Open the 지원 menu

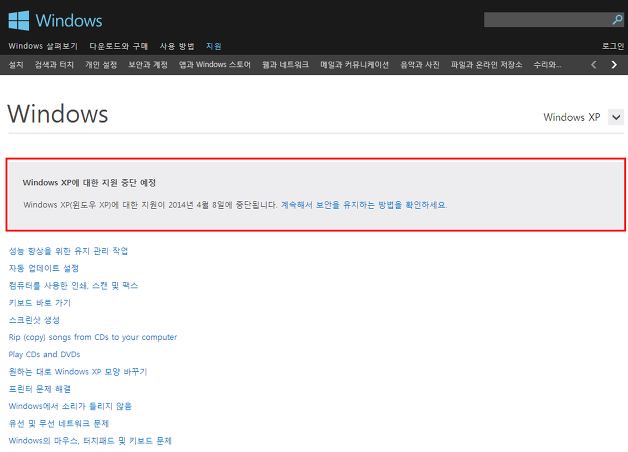coord(214,46)
